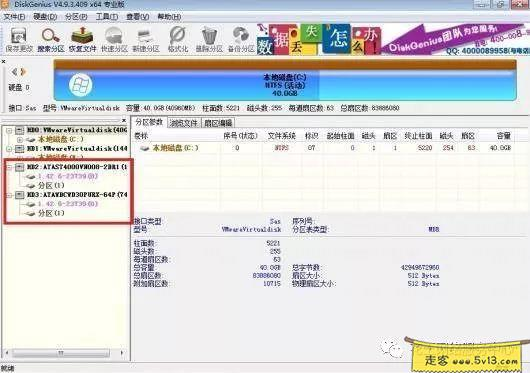Viewport: 530px width, 373px height.
Task: Click the 卷标 column header
Action: [x=141, y=136]
